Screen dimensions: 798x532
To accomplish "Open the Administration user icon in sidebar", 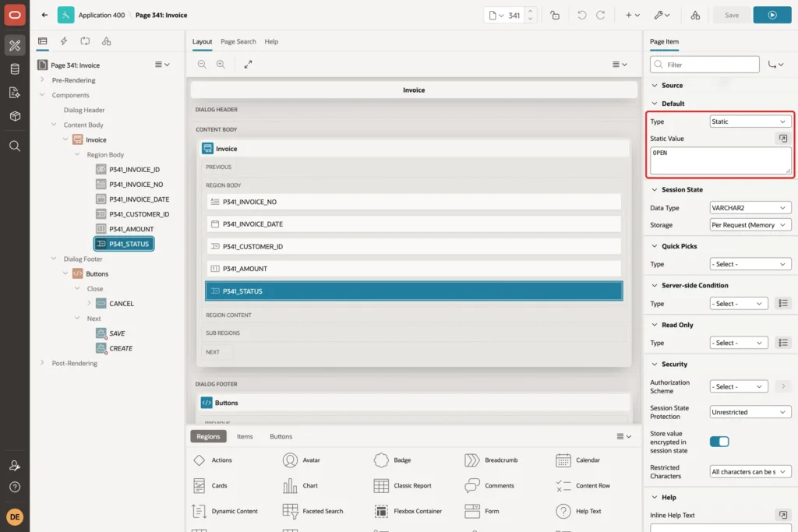I will (x=15, y=465).
